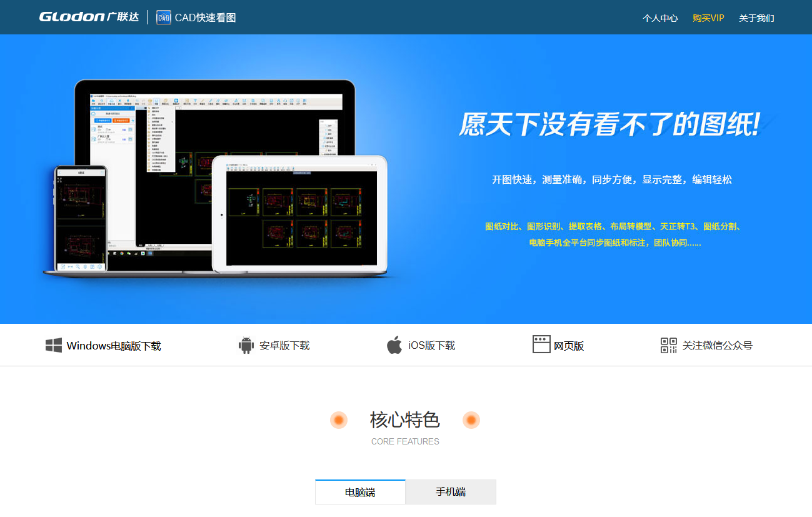Open 个人中心 from the top navigation
812x517 pixels.
point(659,18)
